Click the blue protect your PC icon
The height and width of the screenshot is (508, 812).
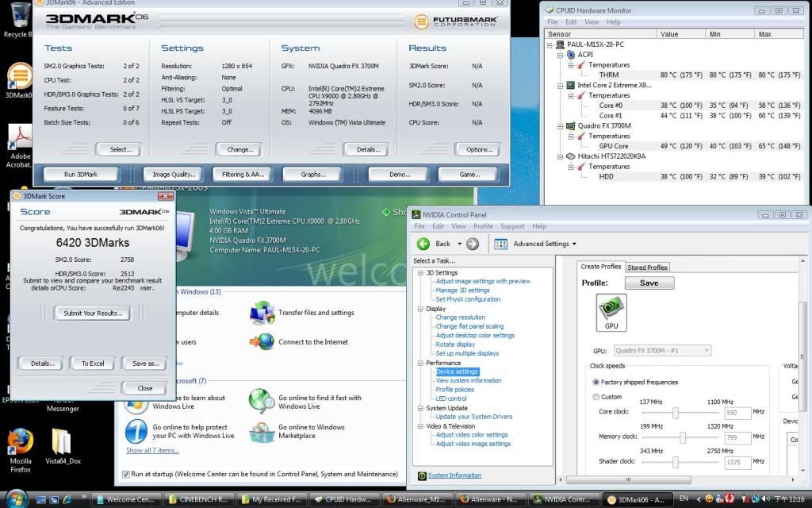[x=136, y=431]
